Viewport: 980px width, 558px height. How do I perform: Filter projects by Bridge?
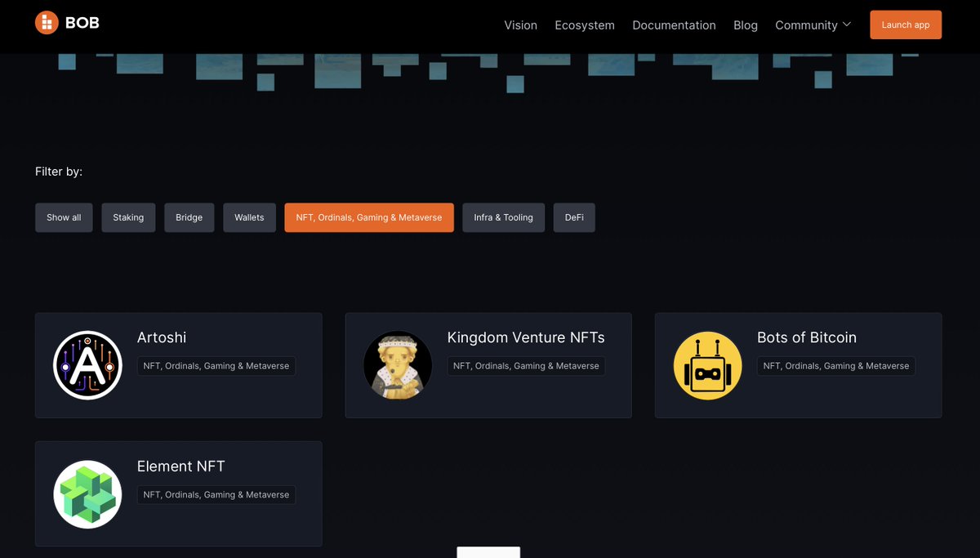(189, 217)
